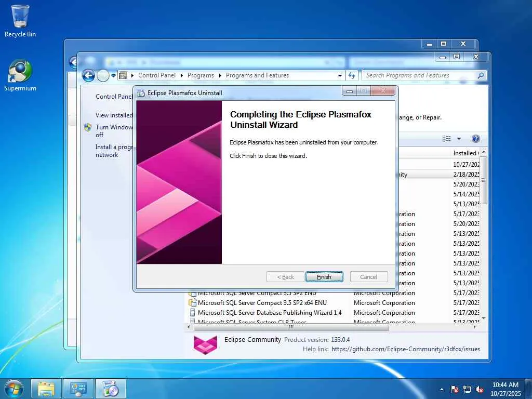
Task: Click the horizontal scrollbar in program list
Action: [291, 327]
